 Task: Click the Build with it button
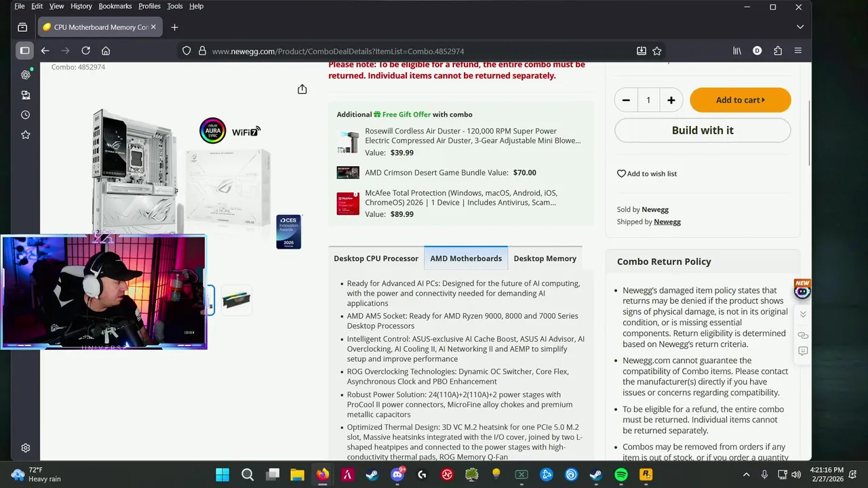coord(703,130)
